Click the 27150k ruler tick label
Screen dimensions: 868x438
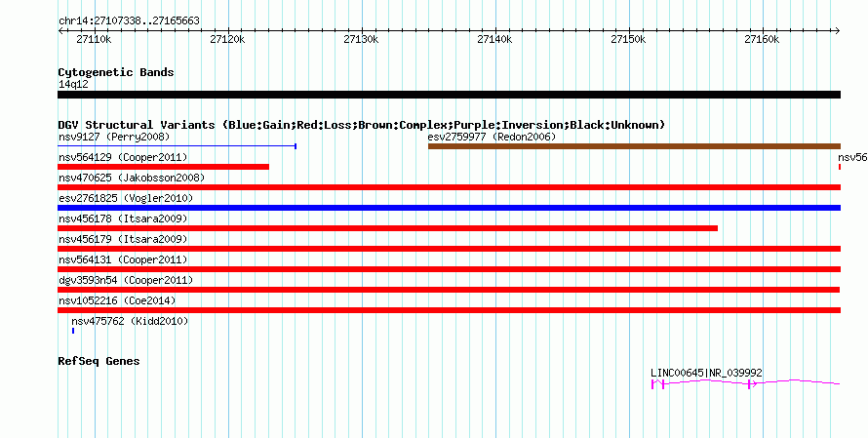click(628, 40)
